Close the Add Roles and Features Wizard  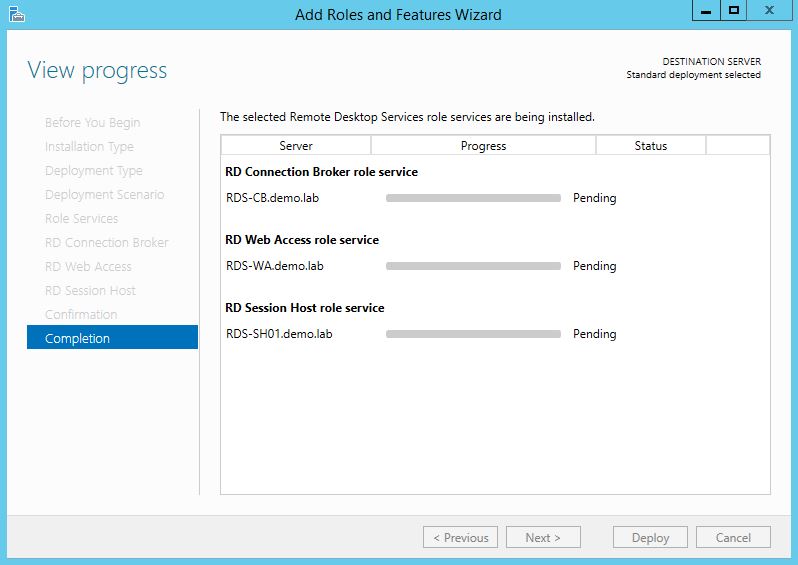tap(770, 10)
